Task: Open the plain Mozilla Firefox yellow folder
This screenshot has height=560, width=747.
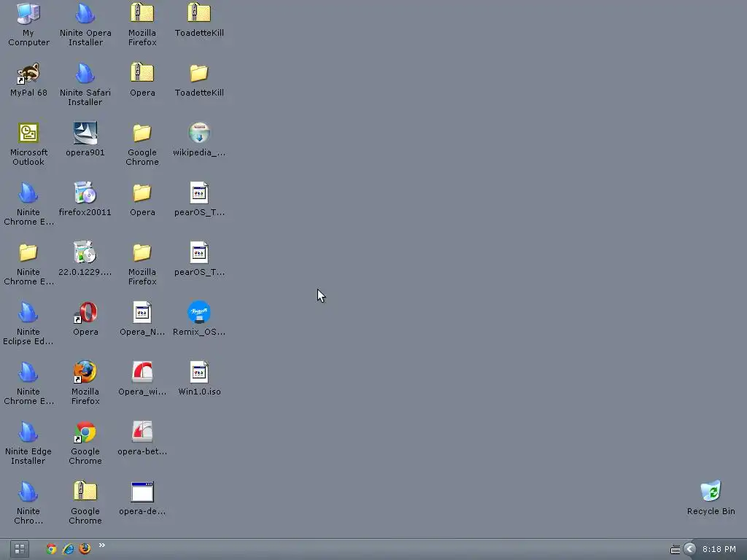Action: pos(142,253)
